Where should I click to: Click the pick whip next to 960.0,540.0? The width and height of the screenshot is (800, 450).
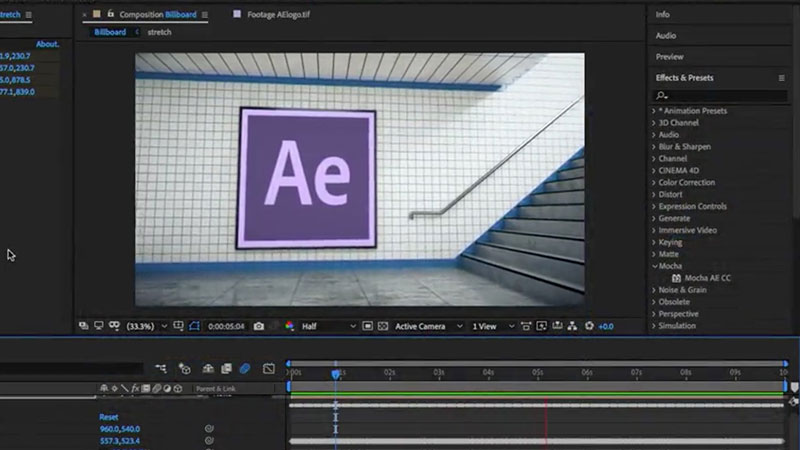(210, 428)
